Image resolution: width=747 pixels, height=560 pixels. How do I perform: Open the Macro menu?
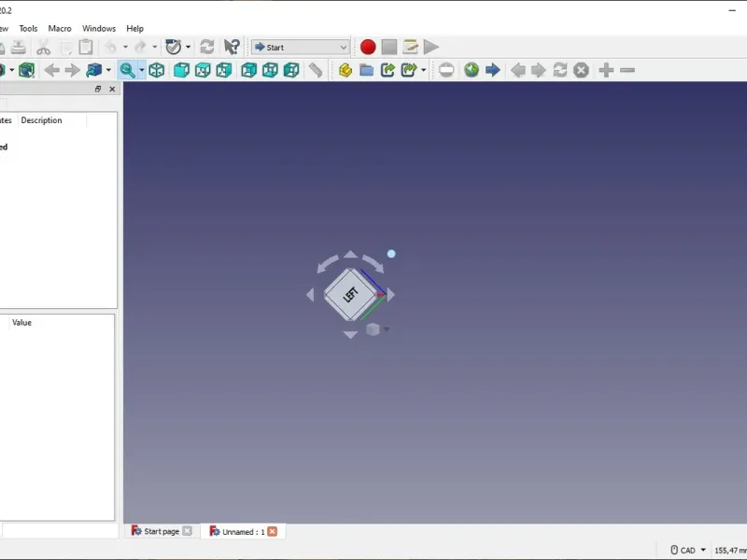pyautogui.click(x=60, y=29)
